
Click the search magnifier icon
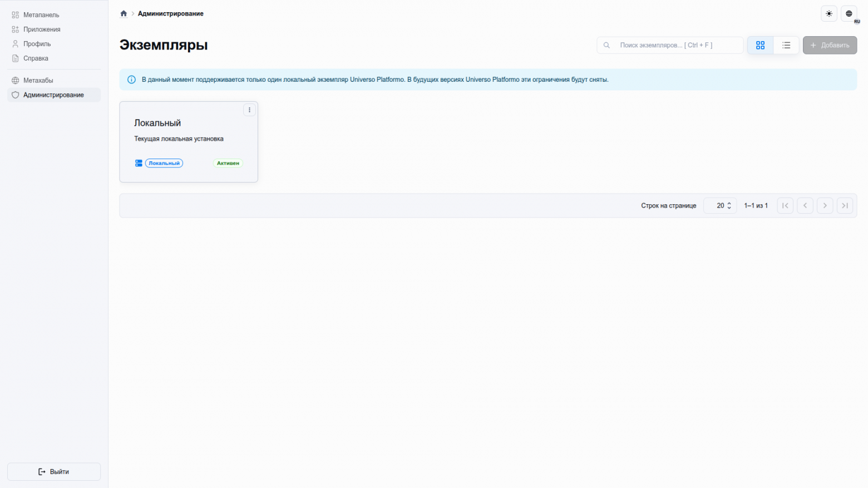point(606,45)
